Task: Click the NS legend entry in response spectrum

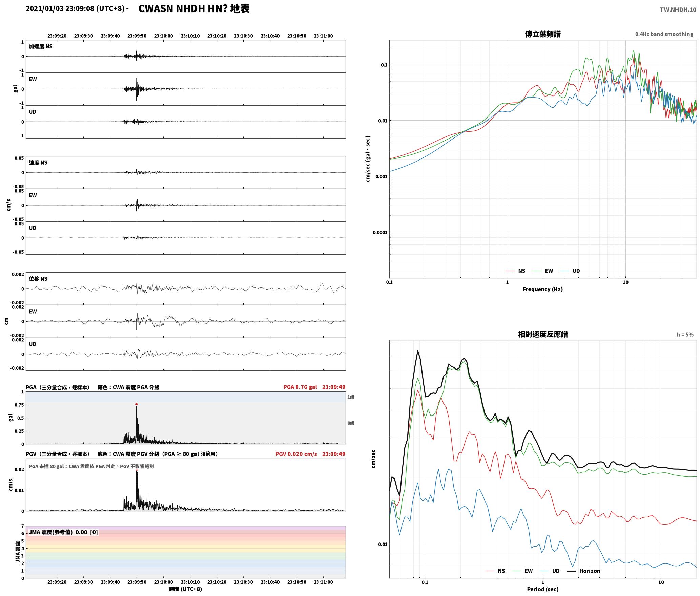Action: click(495, 571)
